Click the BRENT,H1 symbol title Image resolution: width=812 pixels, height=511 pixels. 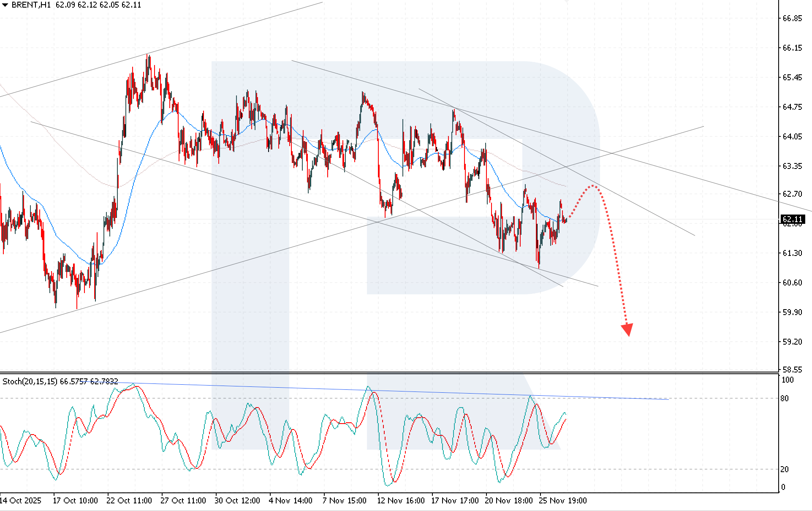(x=31, y=5)
